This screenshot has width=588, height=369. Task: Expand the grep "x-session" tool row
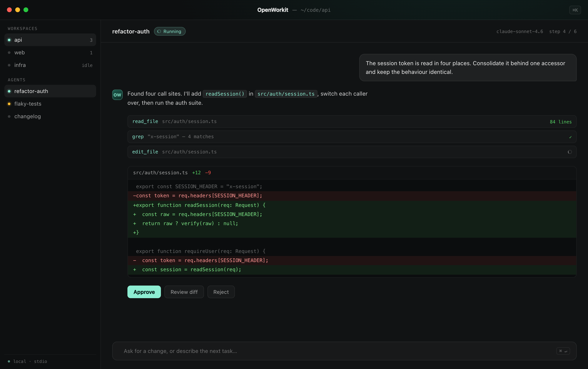[x=352, y=137]
